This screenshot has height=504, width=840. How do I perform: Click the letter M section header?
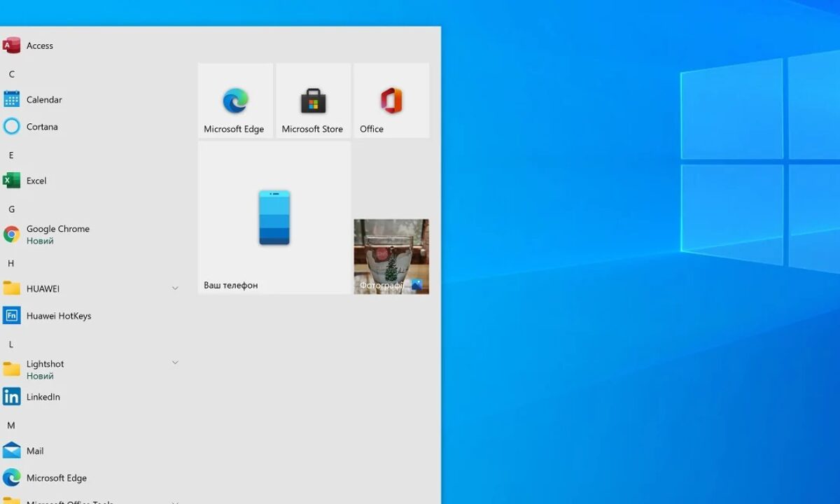(x=11, y=426)
